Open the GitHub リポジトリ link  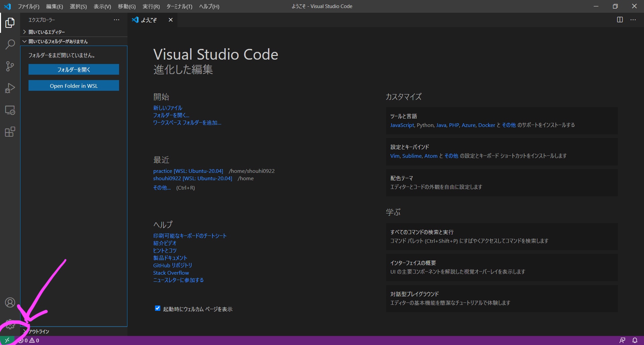173,265
